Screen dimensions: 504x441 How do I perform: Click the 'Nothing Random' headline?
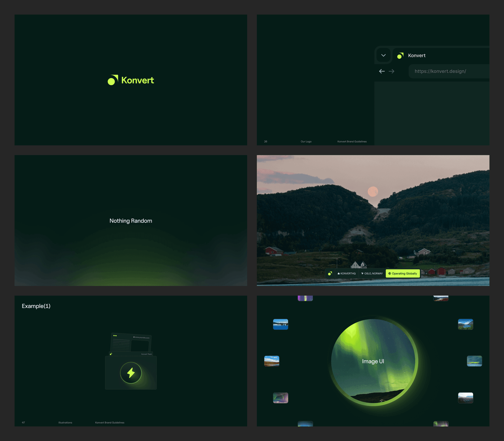click(131, 221)
